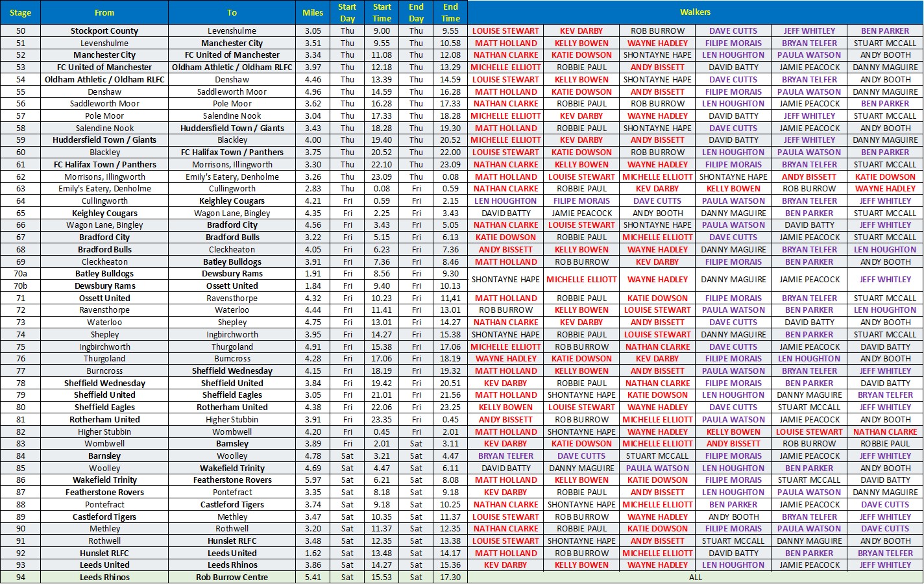Screen dimensions: 924x584
Task: Select the 17.30 end time in stage 94
Action: coord(450,577)
